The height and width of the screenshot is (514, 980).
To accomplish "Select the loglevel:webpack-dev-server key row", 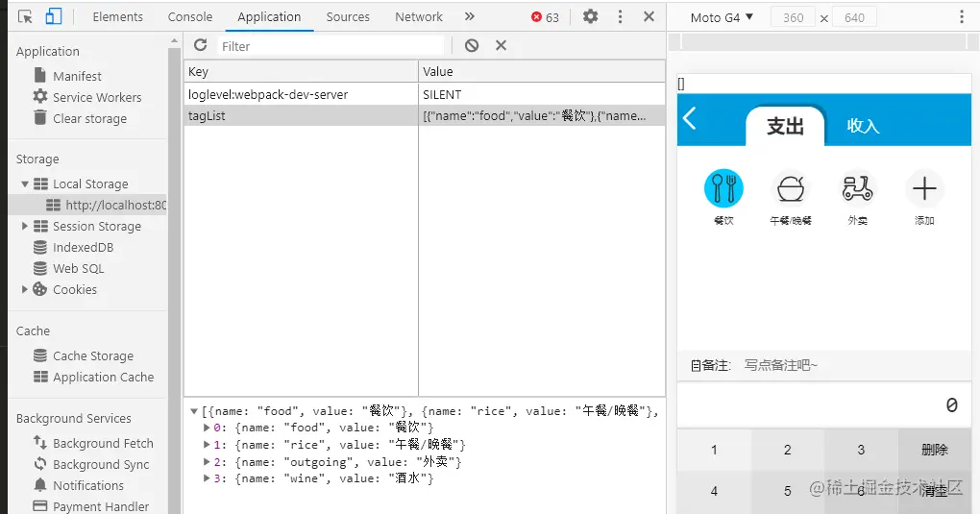I will pyautogui.click(x=301, y=94).
